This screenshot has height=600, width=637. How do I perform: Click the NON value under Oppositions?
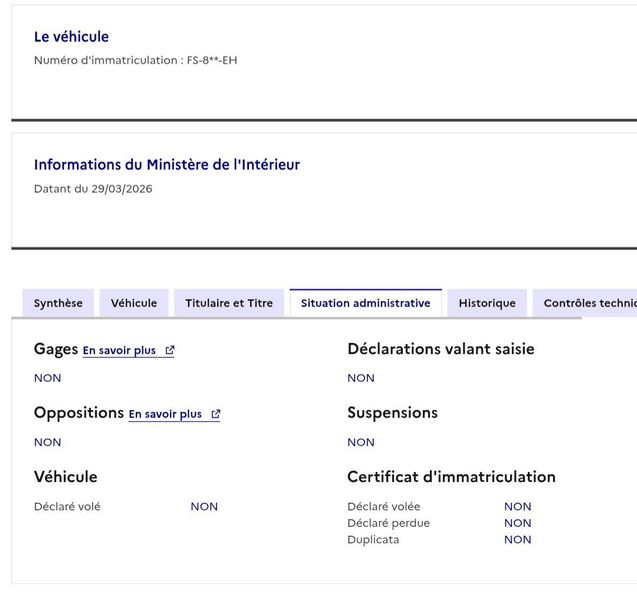[48, 442]
